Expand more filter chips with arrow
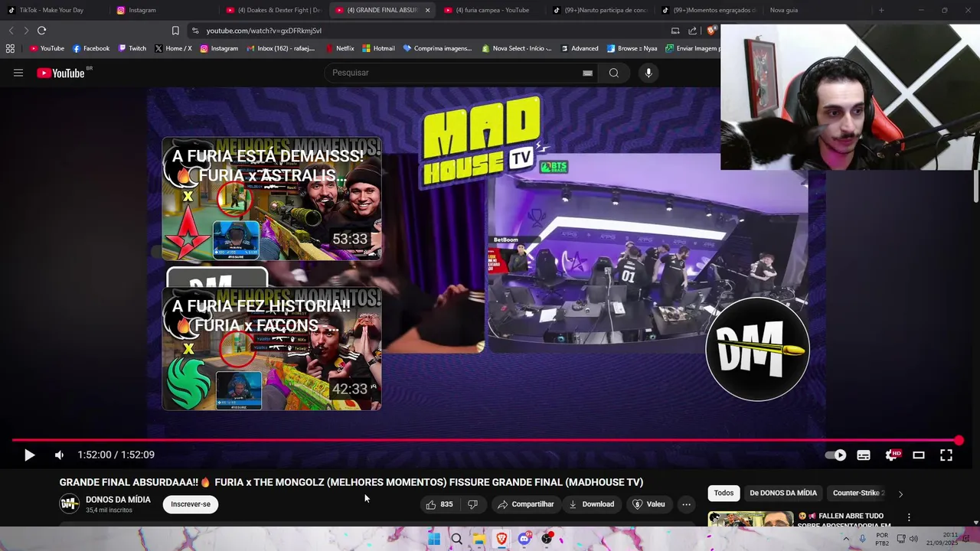Screen dimensions: 980x551 (900, 494)
